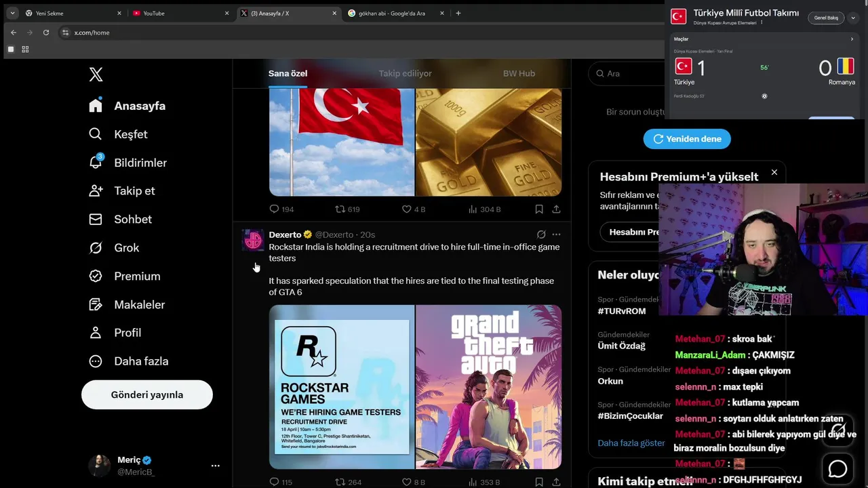Reload the page
The image size is (868, 488).
(46, 33)
